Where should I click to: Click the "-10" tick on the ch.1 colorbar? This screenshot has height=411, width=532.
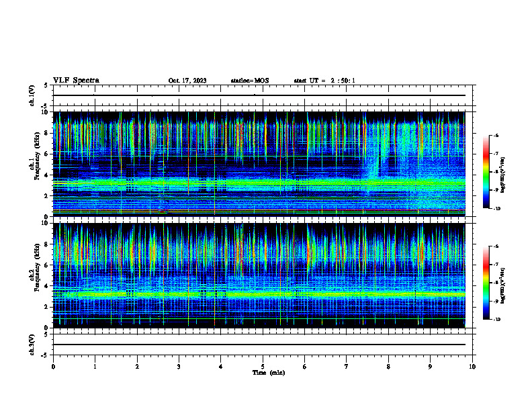point(496,209)
